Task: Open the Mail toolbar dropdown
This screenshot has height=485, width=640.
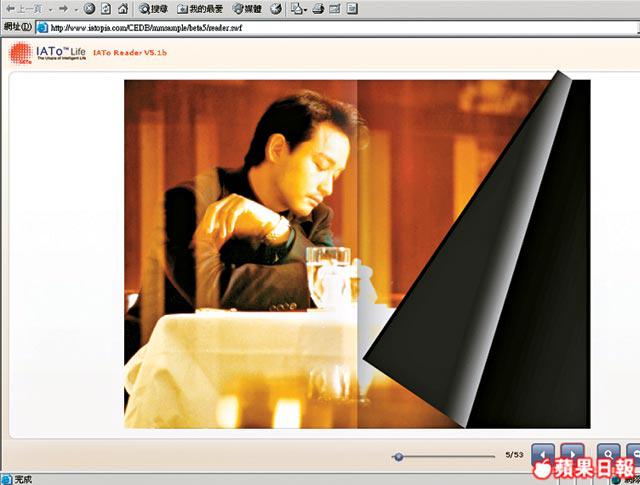Action: point(299,8)
